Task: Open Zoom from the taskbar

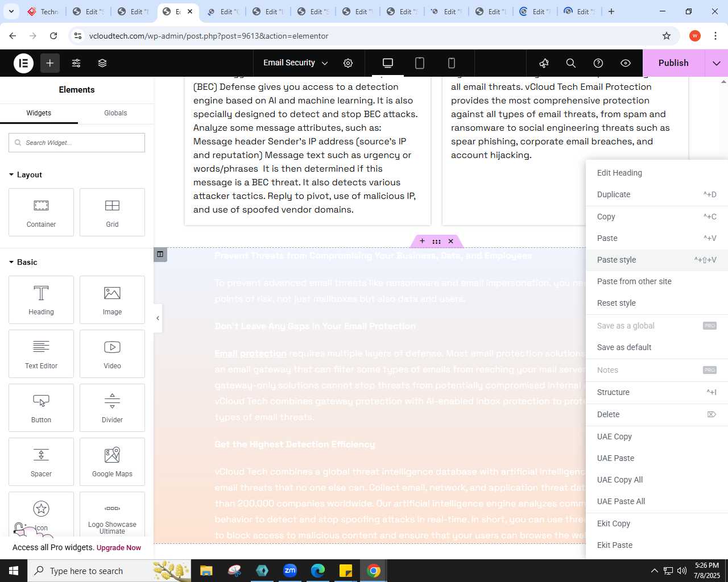Action: (290, 571)
